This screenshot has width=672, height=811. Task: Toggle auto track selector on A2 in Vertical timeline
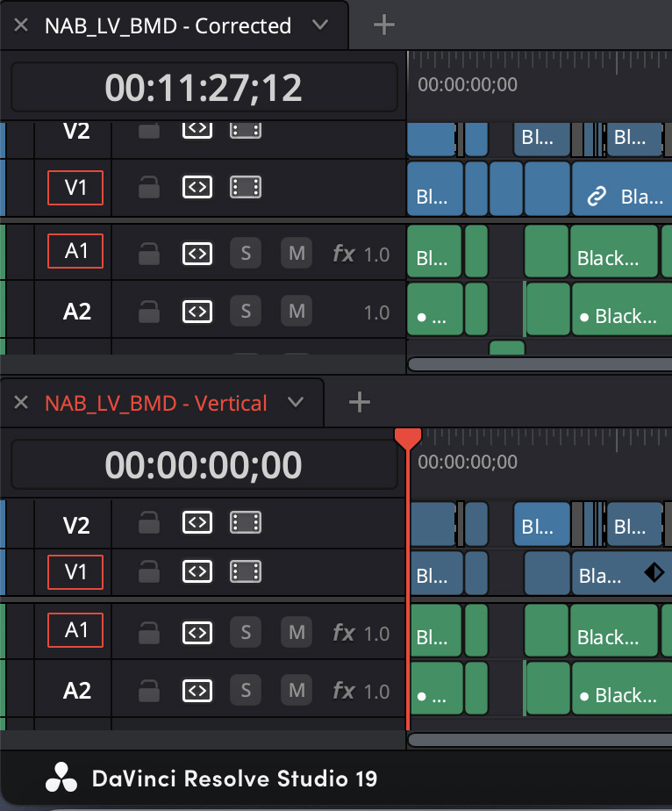coord(197,690)
